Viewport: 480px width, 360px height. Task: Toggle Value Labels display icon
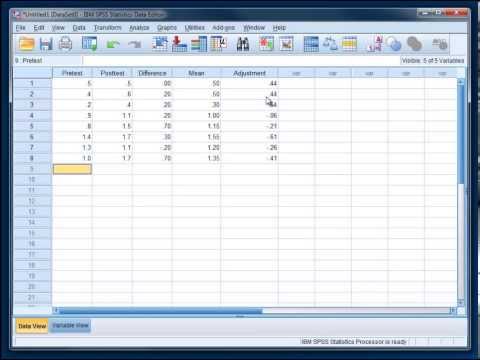[x=375, y=44]
